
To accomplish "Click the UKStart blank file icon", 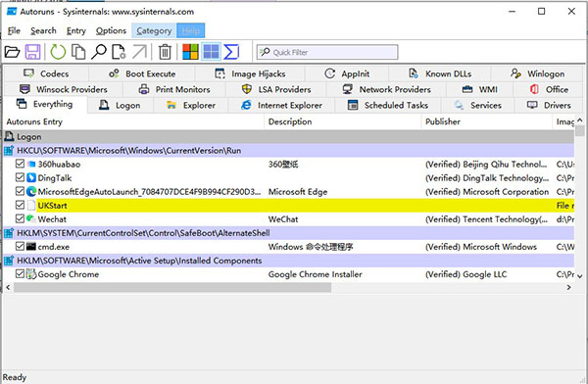I will click(31, 205).
